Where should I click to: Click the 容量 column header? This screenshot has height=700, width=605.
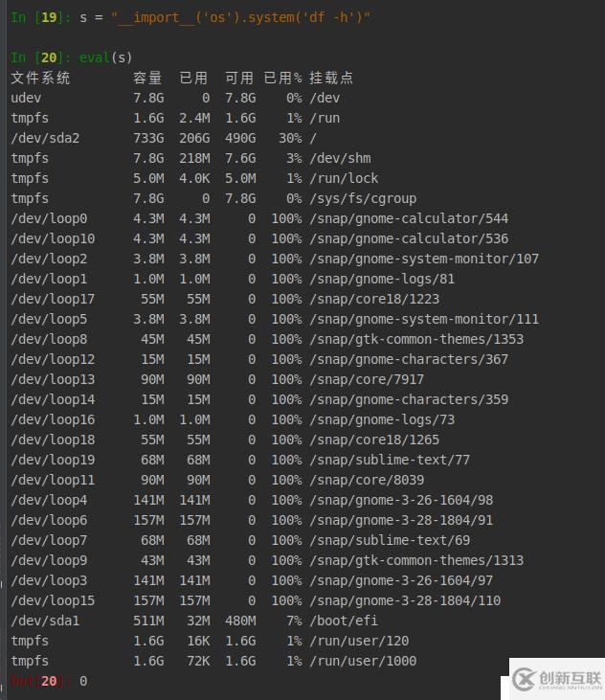(147, 79)
